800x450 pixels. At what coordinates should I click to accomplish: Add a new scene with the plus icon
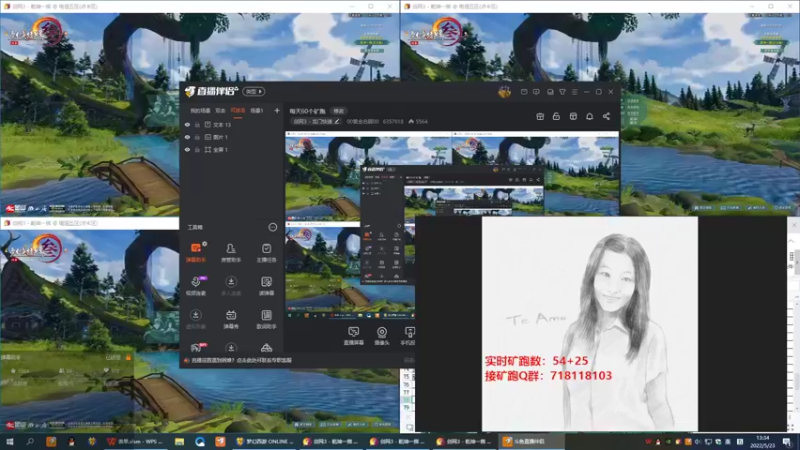(277, 110)
